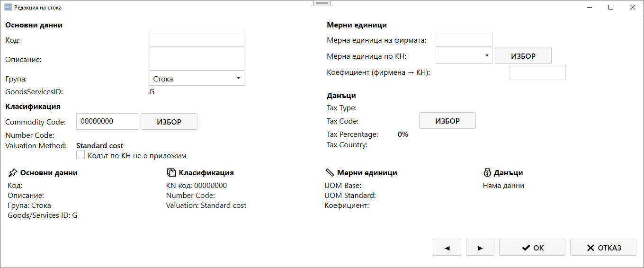Click the Tax Percentage value '0%'

(403, 134)
